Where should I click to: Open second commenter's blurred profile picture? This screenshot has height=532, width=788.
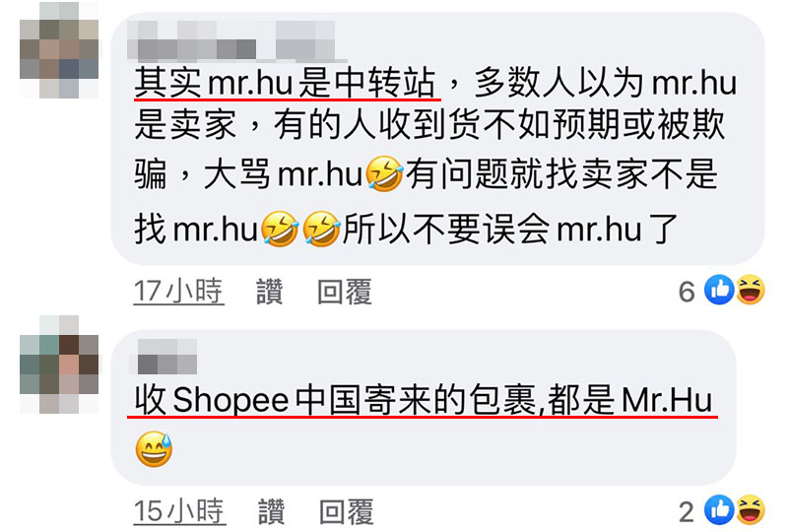coord(59,365)
